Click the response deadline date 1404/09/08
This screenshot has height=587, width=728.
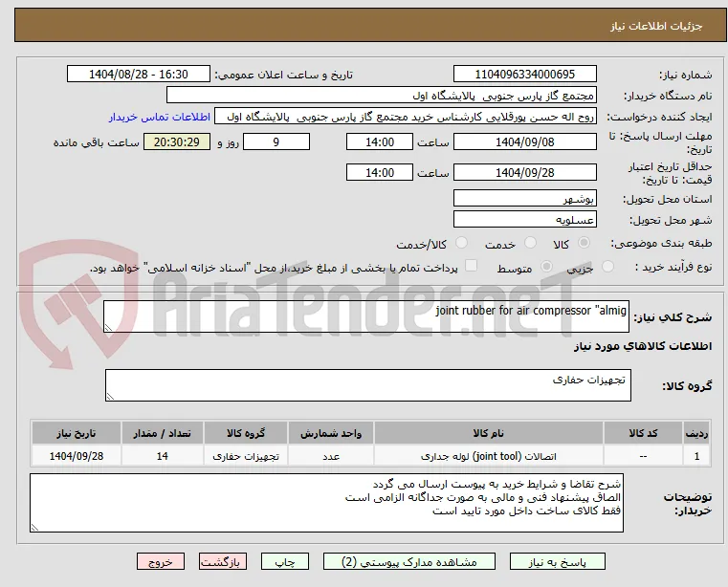524,142
